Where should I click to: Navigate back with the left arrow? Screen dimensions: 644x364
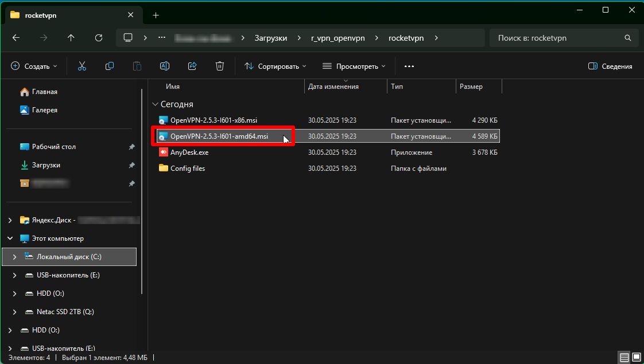click(x=16, y=38)
